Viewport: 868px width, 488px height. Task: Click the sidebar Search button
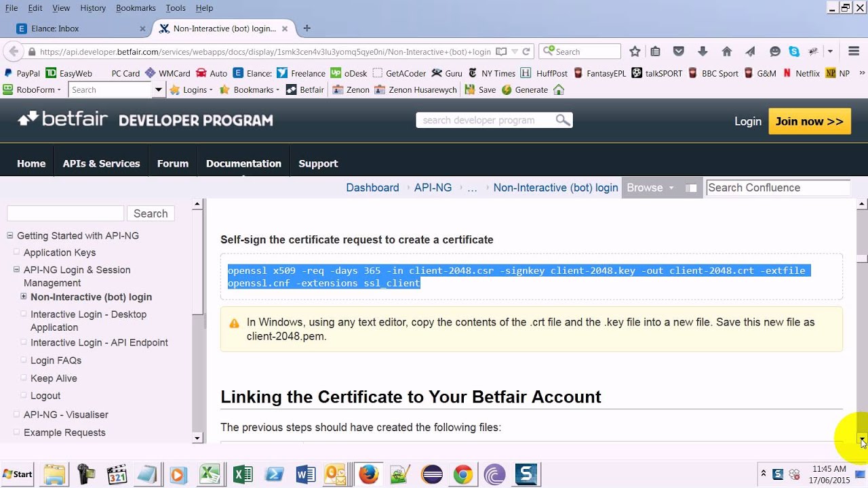pyautogui.click(x=151, y=213)
